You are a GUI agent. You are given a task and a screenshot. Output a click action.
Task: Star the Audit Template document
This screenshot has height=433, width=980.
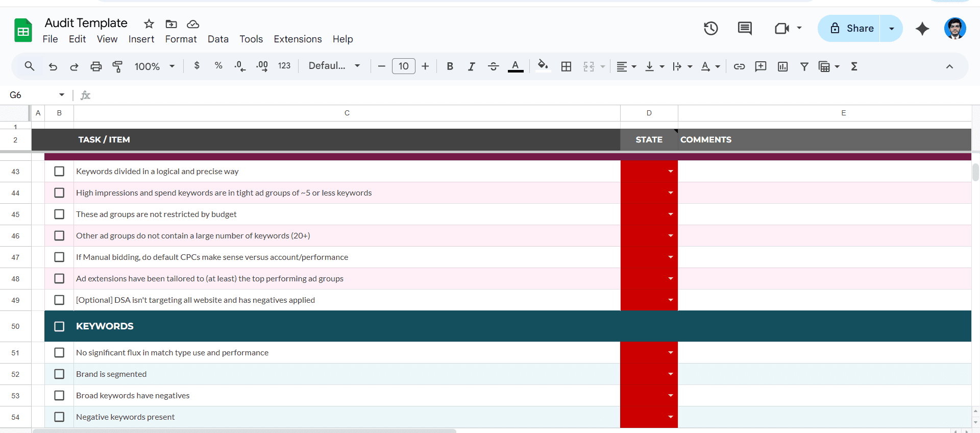click(149, 24)
